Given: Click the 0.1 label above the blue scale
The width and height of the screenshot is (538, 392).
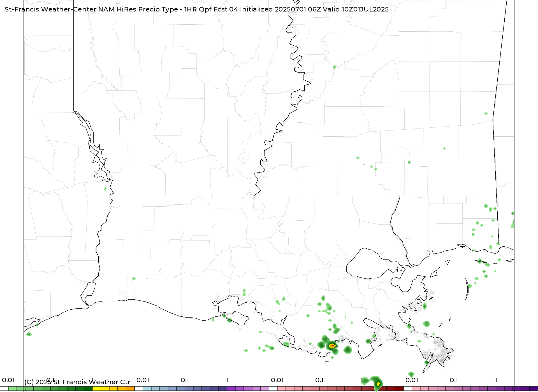Looking at the screenshot, I should (185, 380).
